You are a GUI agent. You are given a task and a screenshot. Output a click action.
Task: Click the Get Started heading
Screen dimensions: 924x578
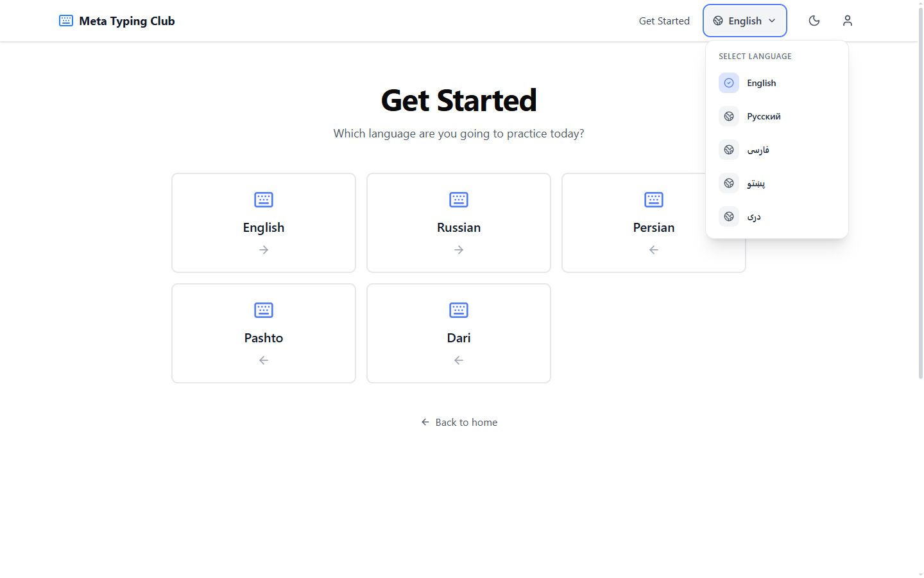[459, 100]
